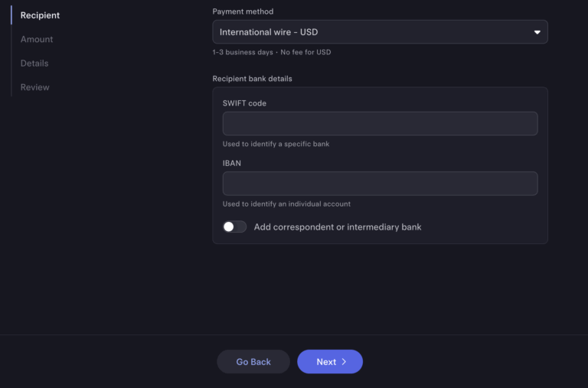The image size is (588, 388).
Task: Click the '1-3 business days' fee note
Action: coord(272,52)
